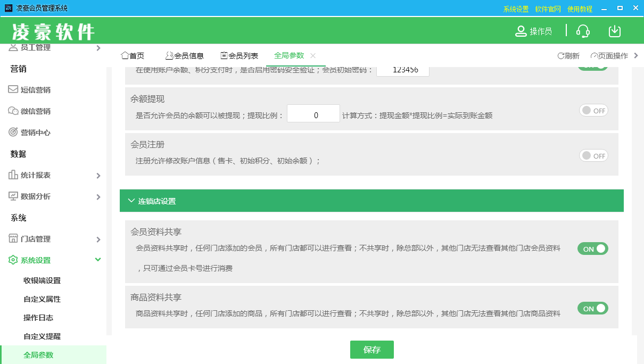Disable member data sharing (会员资料共享) toggle

[593, 249]
